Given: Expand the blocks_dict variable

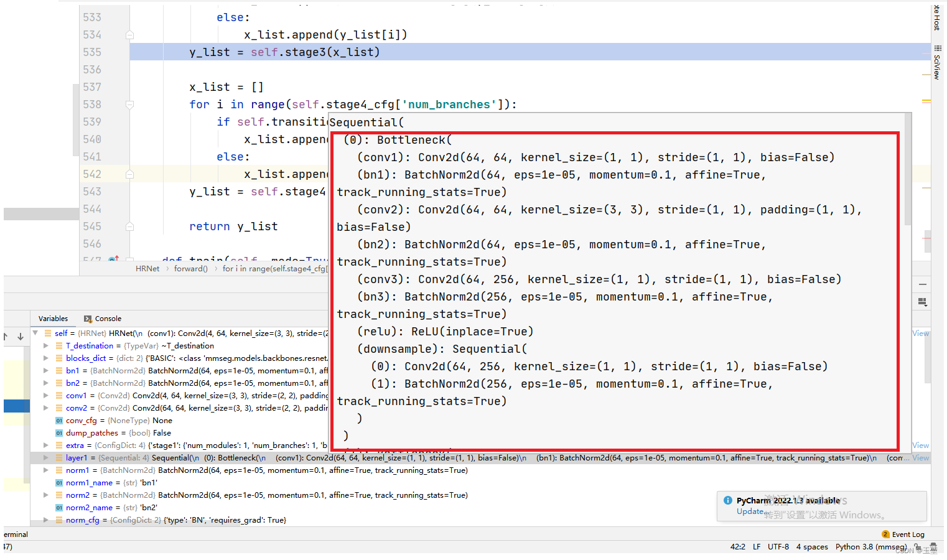Looking at the screenshot, I should (x=46, y=358).
